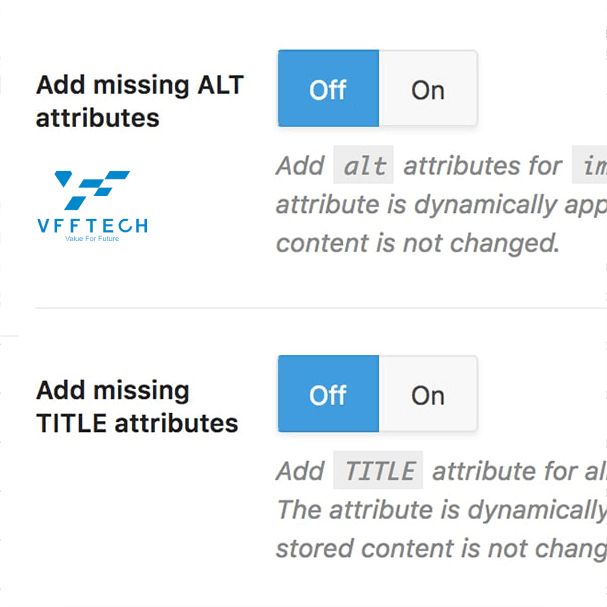Image resolution: width=607 pixels, height=607 pixels.
Task: Click "The attribute is dynamically" description line
Action: pos(442,509)
